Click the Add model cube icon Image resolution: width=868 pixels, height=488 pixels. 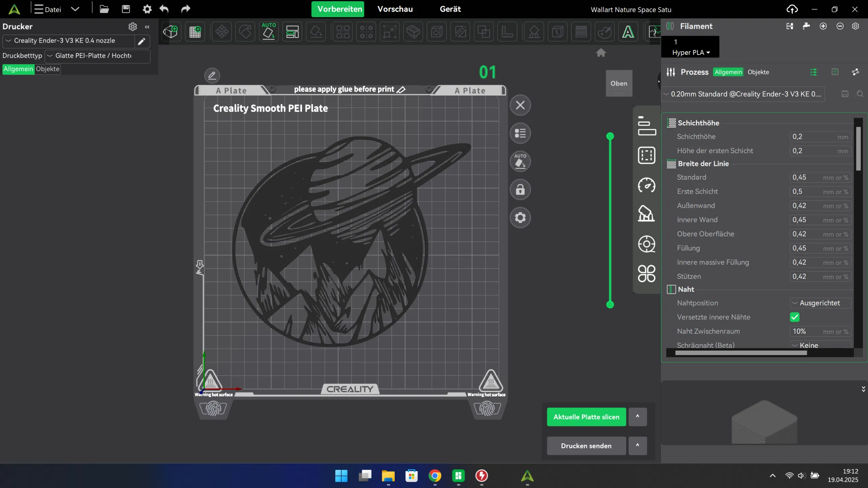click(171, 32)
